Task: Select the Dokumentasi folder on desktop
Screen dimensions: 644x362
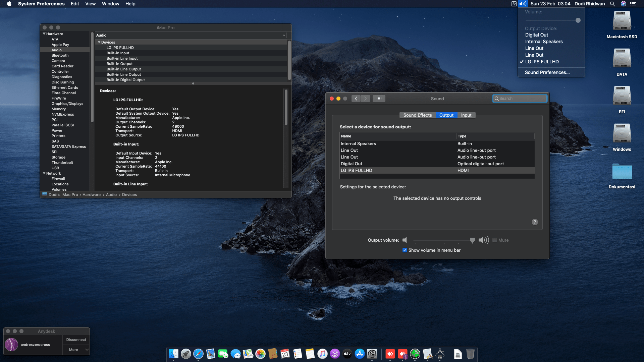Action: click(x=622, y=176)
